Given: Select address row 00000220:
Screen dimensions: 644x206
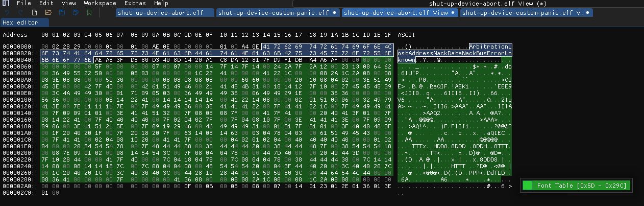Looking at the screenshot, I should coord(19,159).
